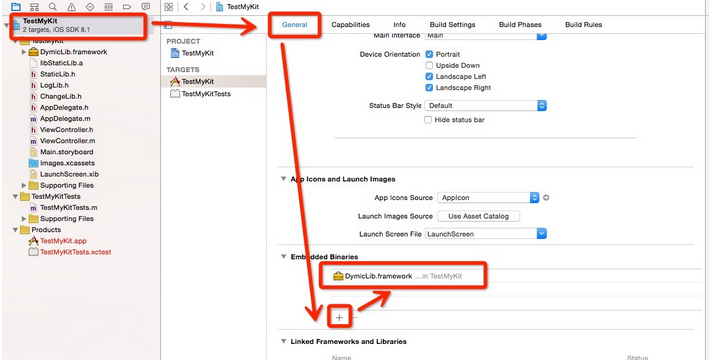Collapse the Embedded Binaries section
Screen dimensions: 709x361
284,256
